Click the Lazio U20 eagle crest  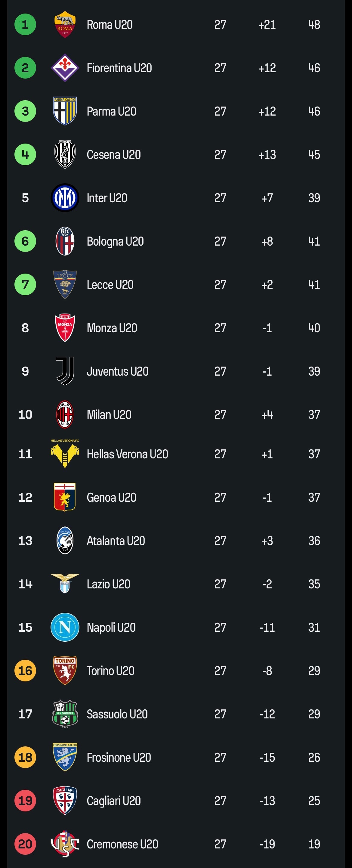click(x=65, y=584)
